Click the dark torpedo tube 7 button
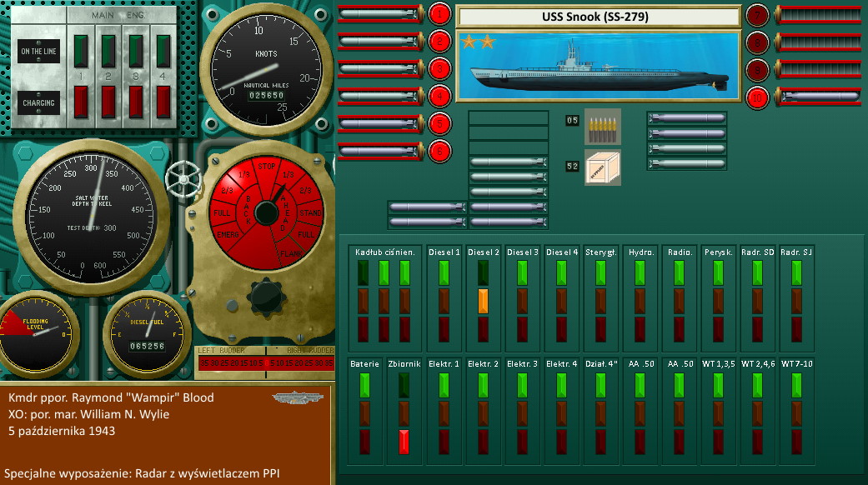Viewport: 868px width, 485px height. [x=756, y=14]
